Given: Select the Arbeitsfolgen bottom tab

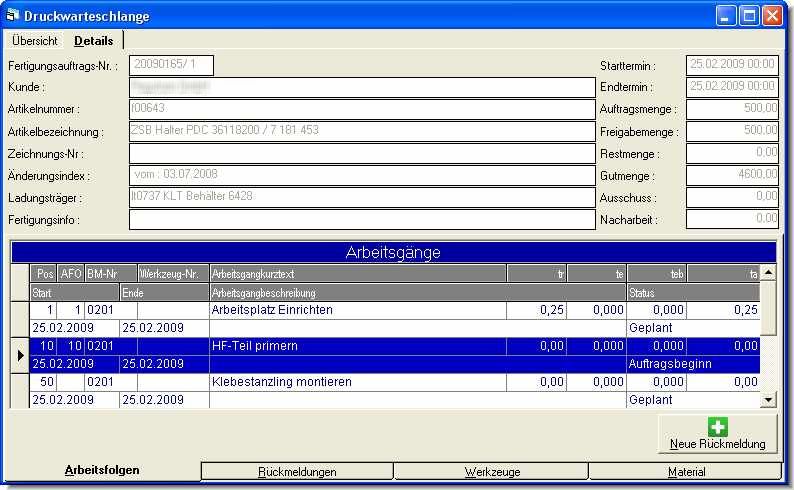Looking at the screenshot, I should [x=103, y=470].
